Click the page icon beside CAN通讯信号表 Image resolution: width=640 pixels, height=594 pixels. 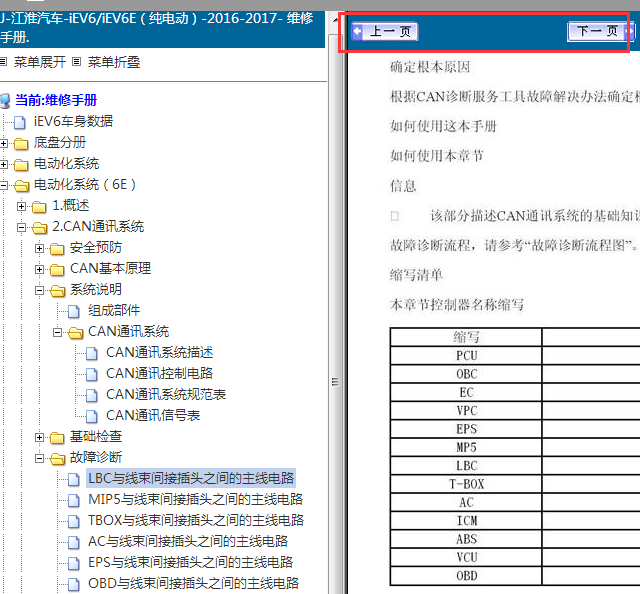[91, 416]
